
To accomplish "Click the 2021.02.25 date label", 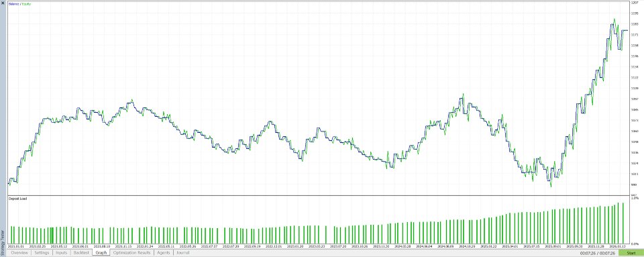I will click(x=38, y=247).
